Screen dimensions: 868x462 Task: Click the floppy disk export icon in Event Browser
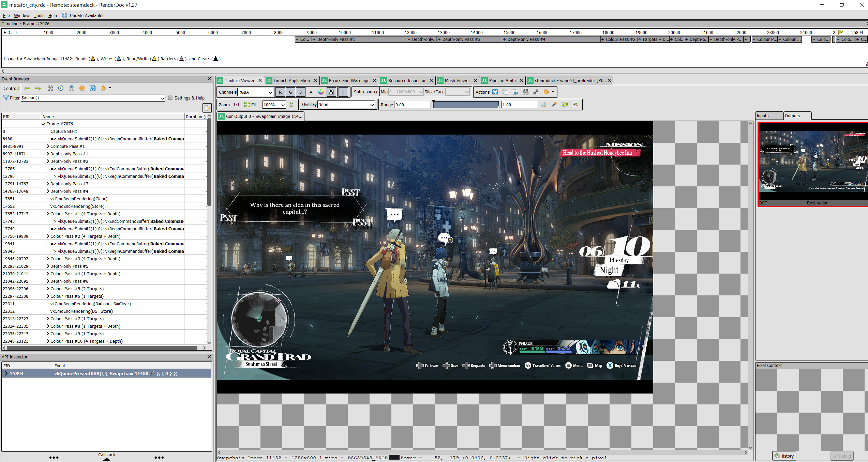(93, 88)
